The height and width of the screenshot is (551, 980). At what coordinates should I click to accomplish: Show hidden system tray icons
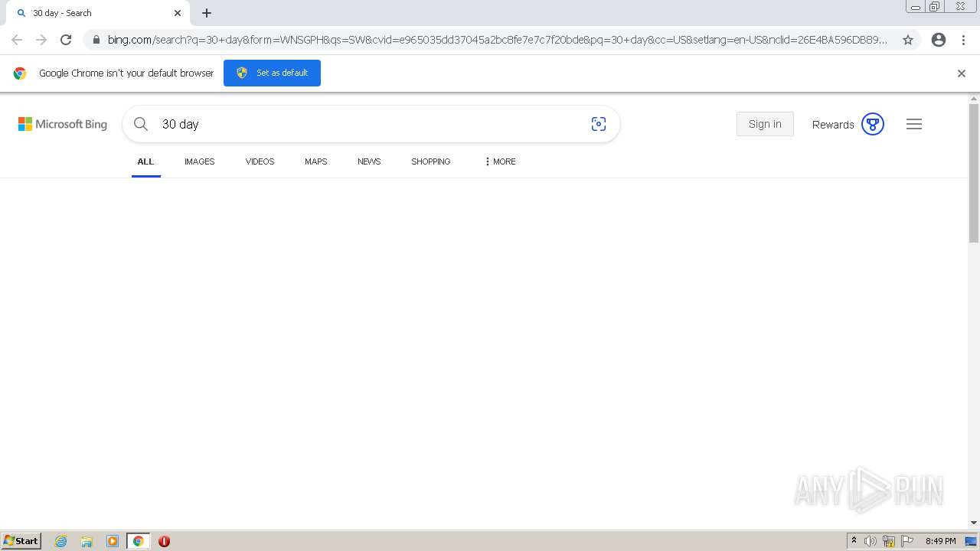(x=854, y=541)
